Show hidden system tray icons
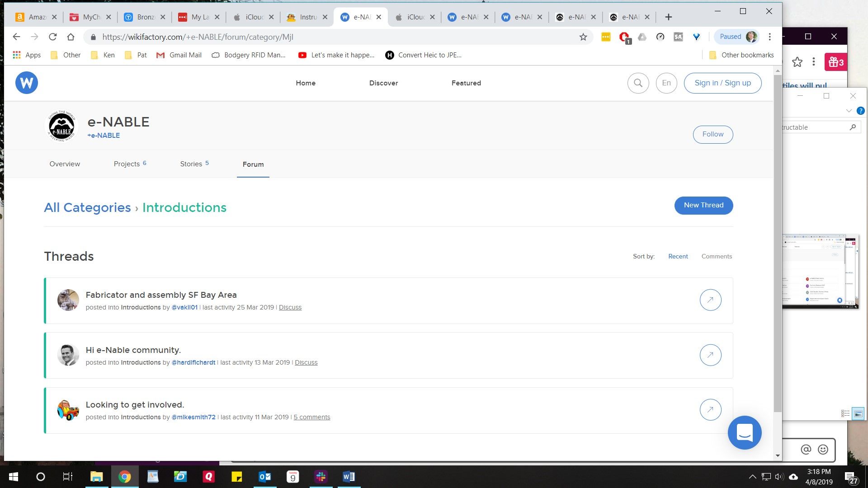The image size is (868, 488). pos(752,477)
